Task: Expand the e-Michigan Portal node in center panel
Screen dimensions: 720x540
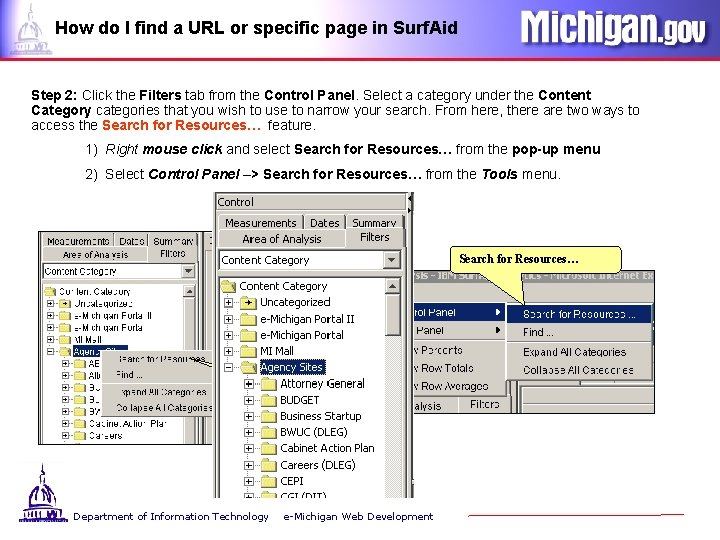Action: click(x=228, y=335)
